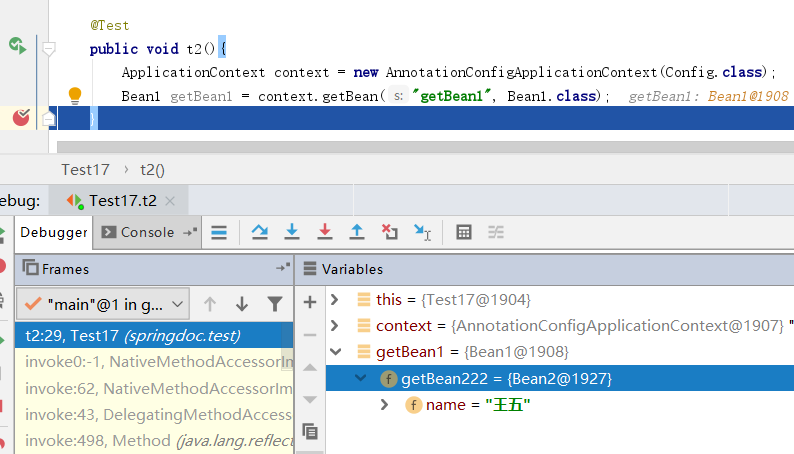Run test via the green gutter icon

(18, 46)
